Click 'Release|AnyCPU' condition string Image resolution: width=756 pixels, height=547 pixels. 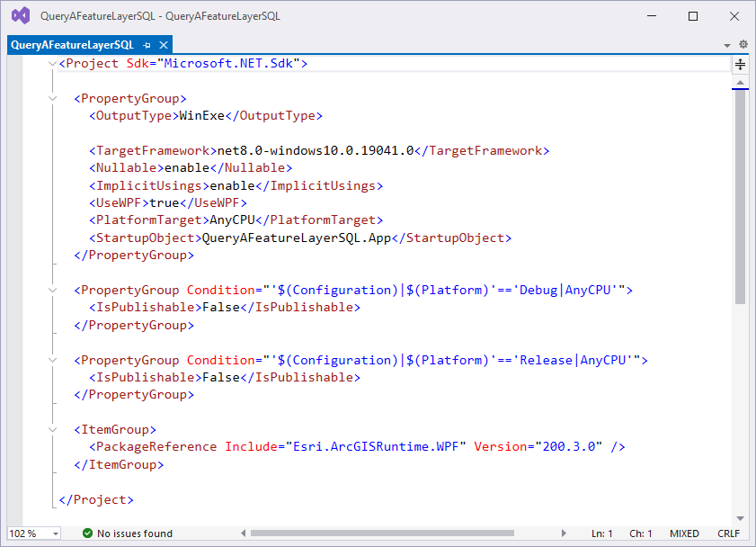pos(573,360)
